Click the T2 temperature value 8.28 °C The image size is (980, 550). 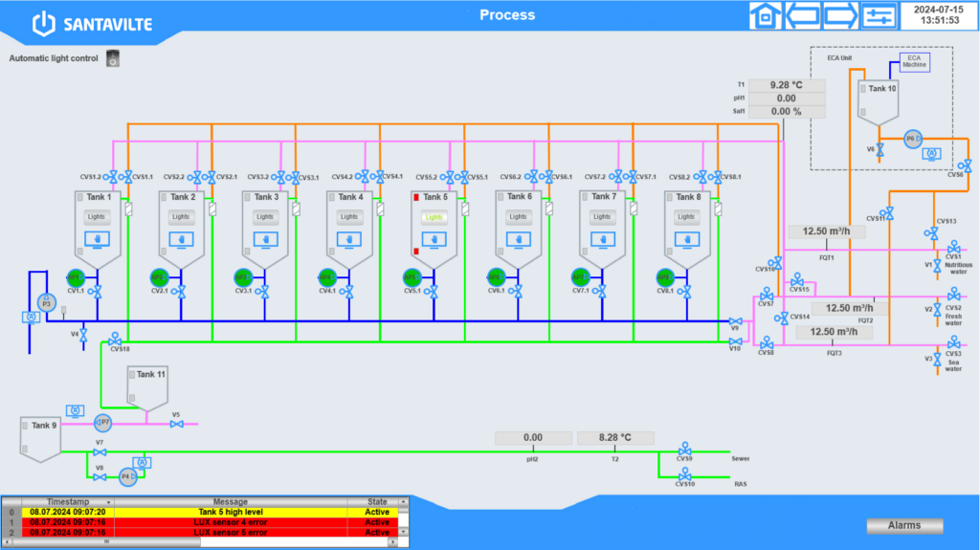click(x=615, y=437)
